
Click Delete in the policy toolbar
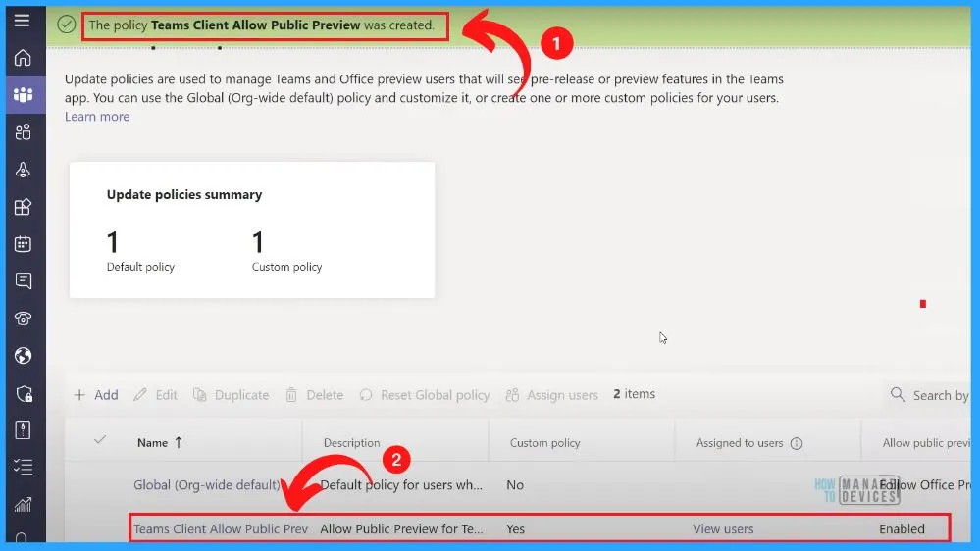(314, 395)
